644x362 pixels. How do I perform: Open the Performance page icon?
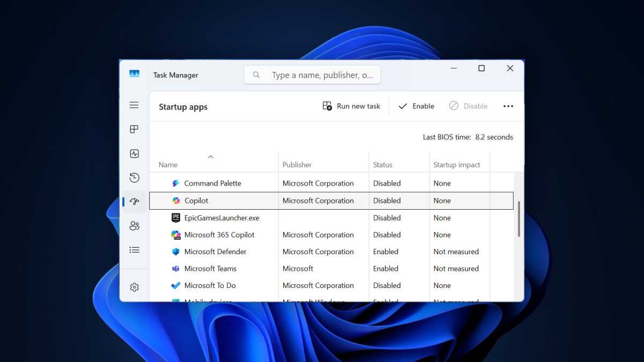click(134, 154)
